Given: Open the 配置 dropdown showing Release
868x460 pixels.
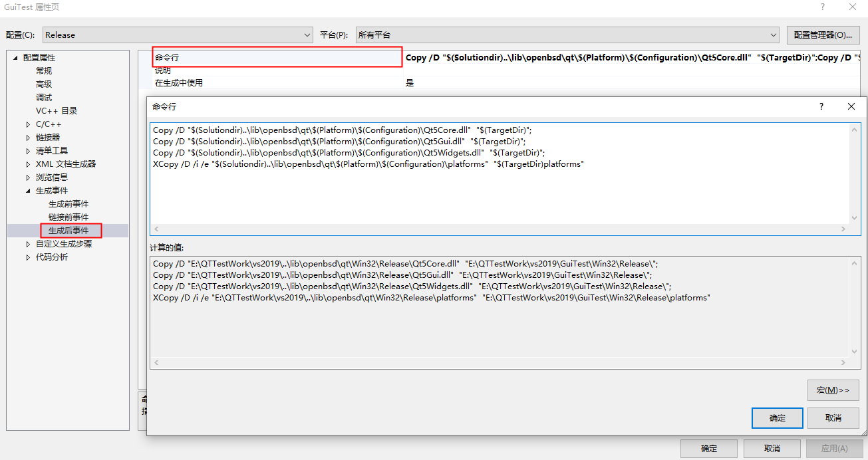Looking at the screenshot, I should pyautogui.click(x=178, y=35).
